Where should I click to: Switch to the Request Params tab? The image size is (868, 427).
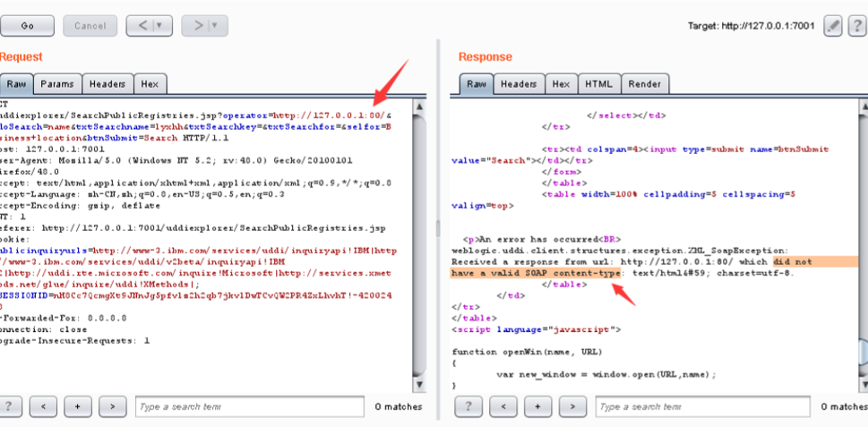coord(57,84)
